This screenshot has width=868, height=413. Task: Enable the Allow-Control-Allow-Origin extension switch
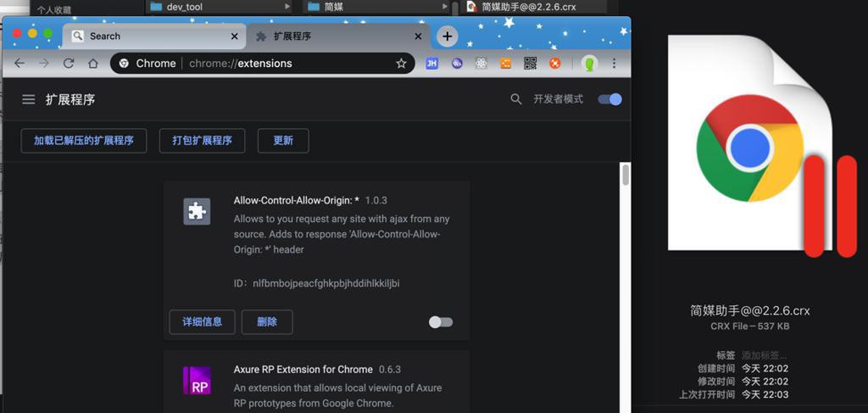[x=441, y=322]
